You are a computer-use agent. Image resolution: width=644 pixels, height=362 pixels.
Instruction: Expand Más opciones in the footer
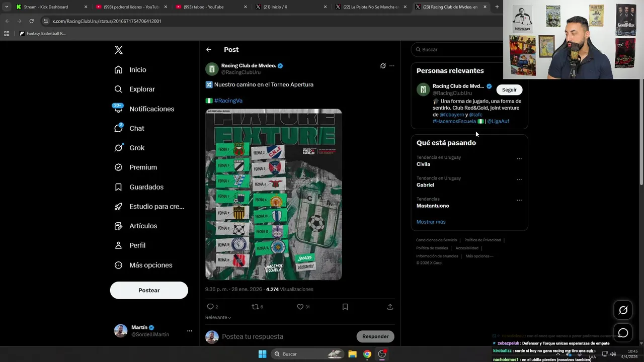(479, 256)
